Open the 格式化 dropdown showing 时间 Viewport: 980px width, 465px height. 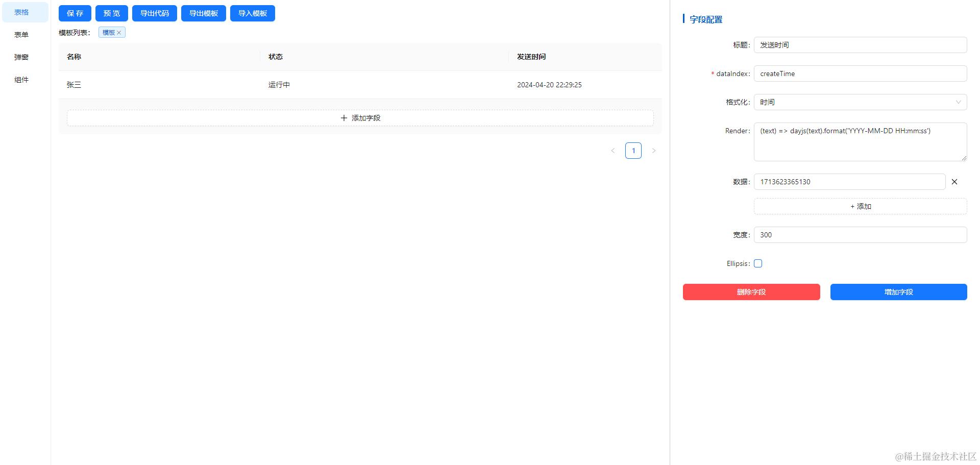click(860, 102)
